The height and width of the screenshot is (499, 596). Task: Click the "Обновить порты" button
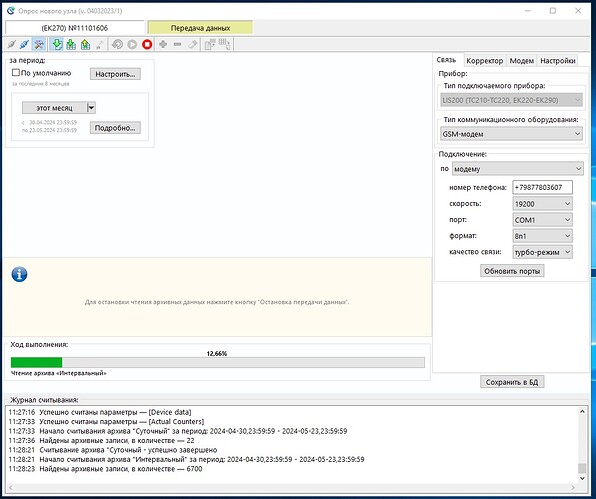(x=512, y=271)
